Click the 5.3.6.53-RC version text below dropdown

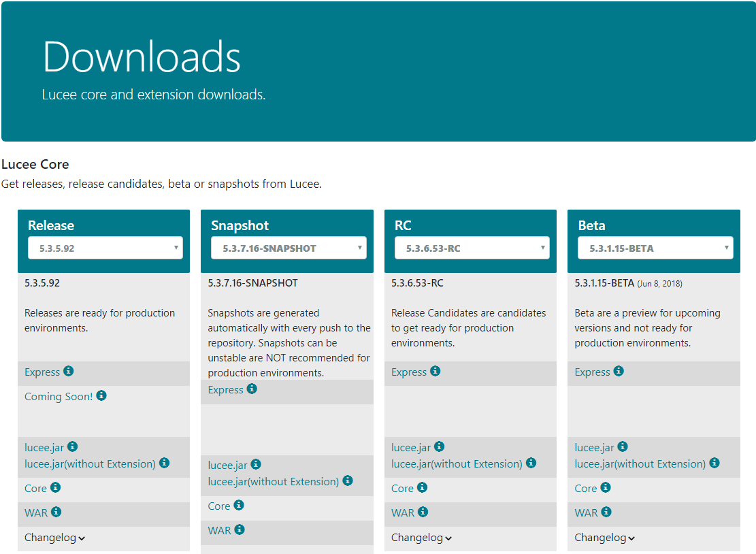coord(417,283)
